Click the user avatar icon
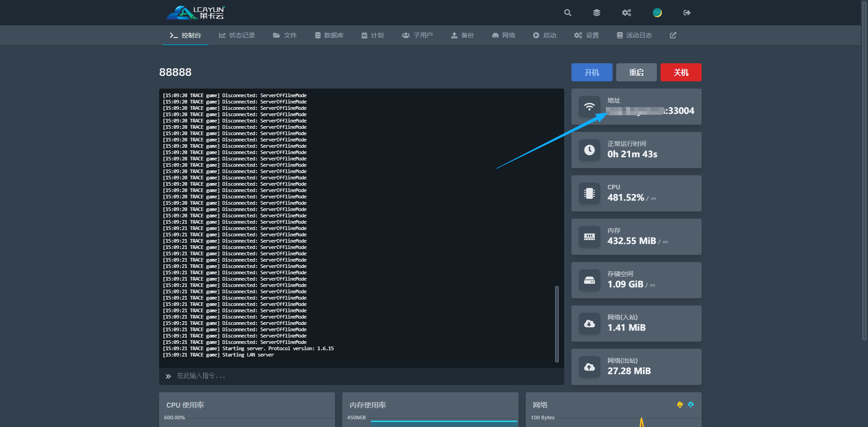 pyautogui.click(x=657, y=13)
